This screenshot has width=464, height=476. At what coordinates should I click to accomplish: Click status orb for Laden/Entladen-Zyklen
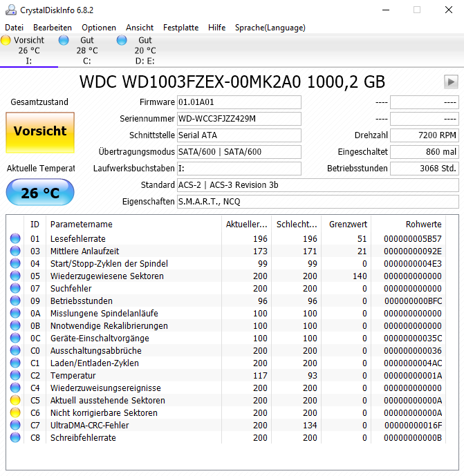15,363
